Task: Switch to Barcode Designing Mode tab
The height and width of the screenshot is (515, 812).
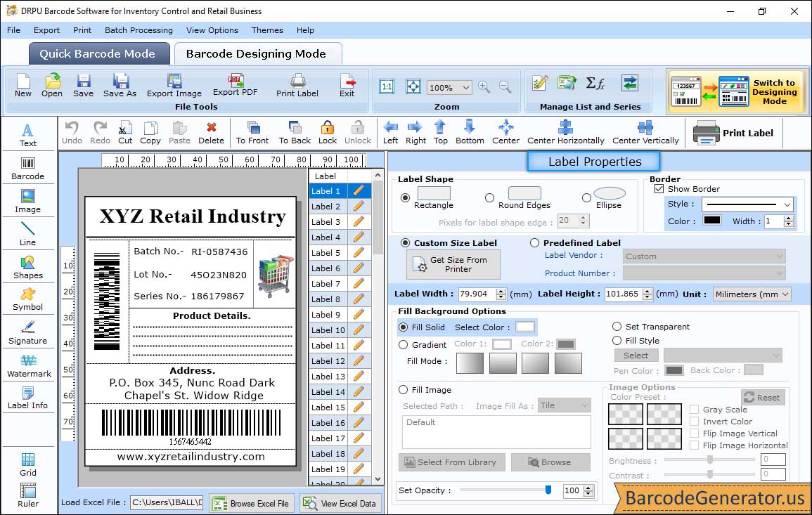Action: click(256, 54)
